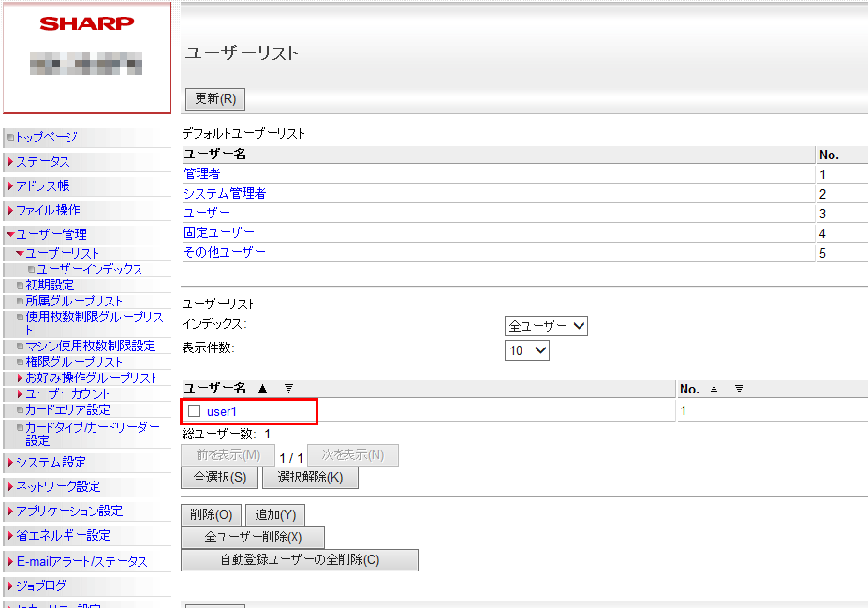The image size is (868, 608).
Task: Collapse the ユーザー管理 menu section
Action: coord(51,234)
